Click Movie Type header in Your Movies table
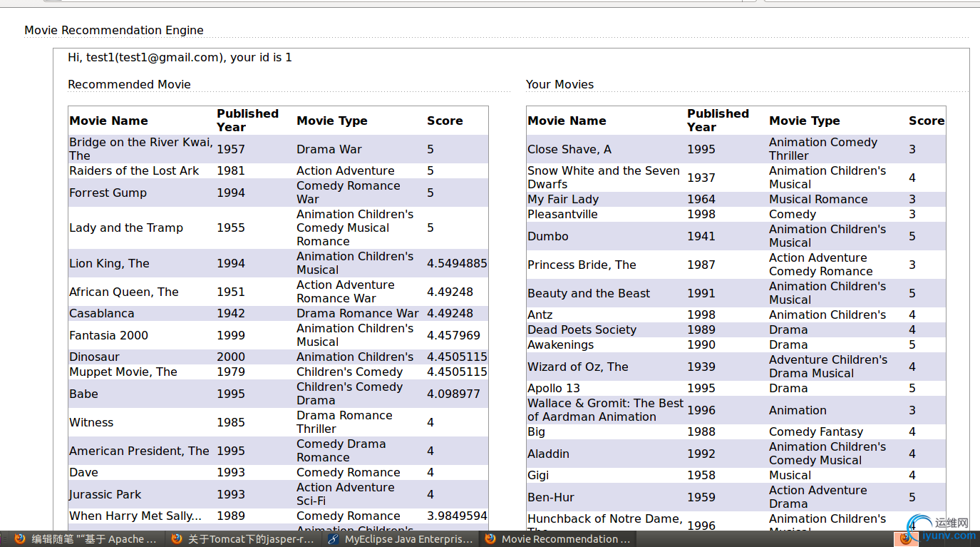 point(805,121)
